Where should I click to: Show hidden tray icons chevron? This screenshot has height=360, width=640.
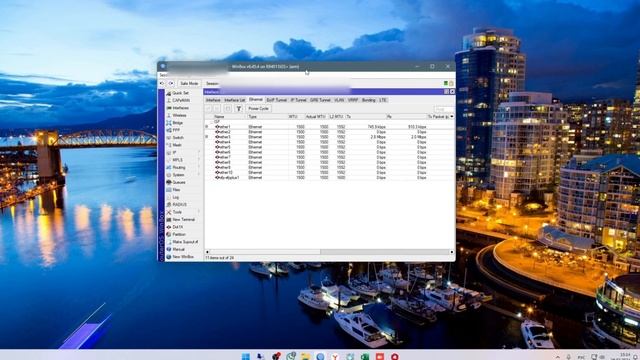click(558, 357)
